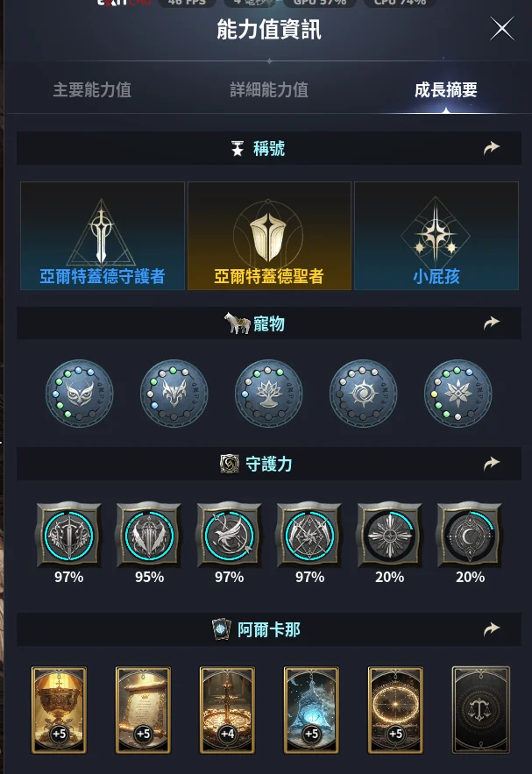This screenshot has height=774, width=532.
Task: Select the wolf head pet medallion
Action: coord(174,393)
